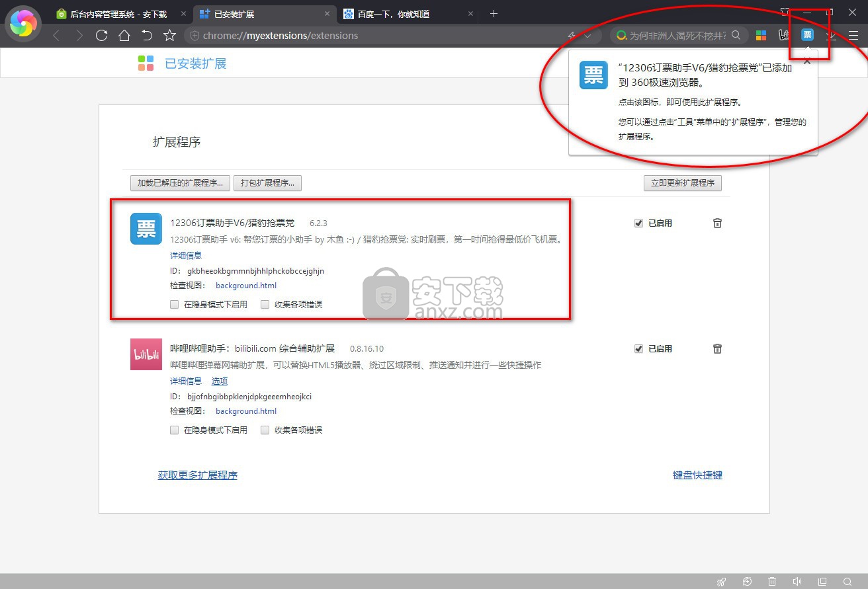This screenshot has width=868, height=589.
Task: Expand dropdown arrow beside lightning icon
Action: click(x=587, y=36)
